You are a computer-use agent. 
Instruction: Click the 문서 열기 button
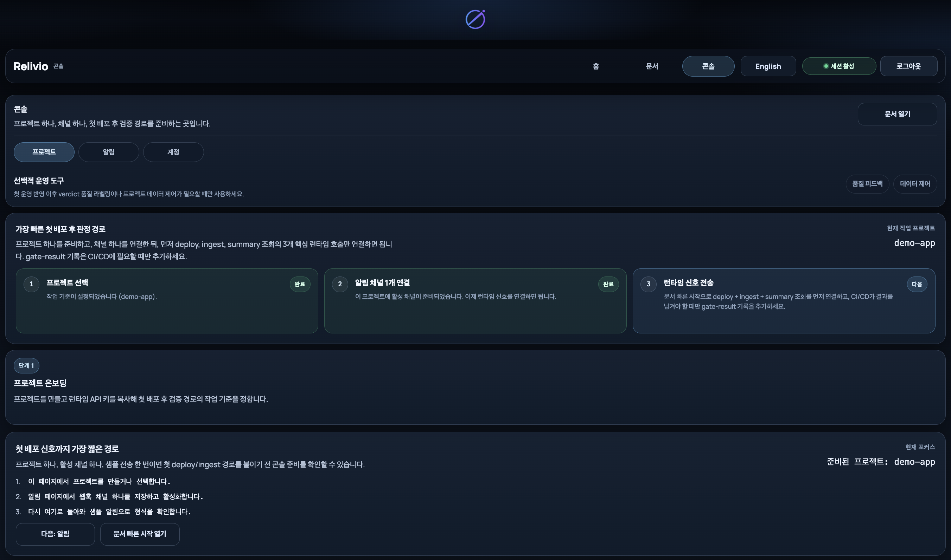click(x=897, y=114)
